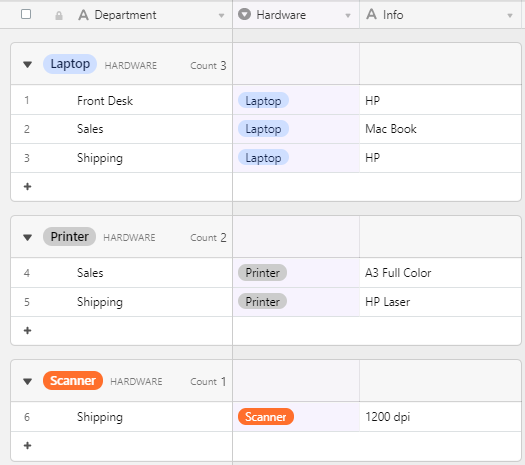Screen dimensions: 525x465
Task: Add a record in the Scanner group
Action: [x=27, y=446]
